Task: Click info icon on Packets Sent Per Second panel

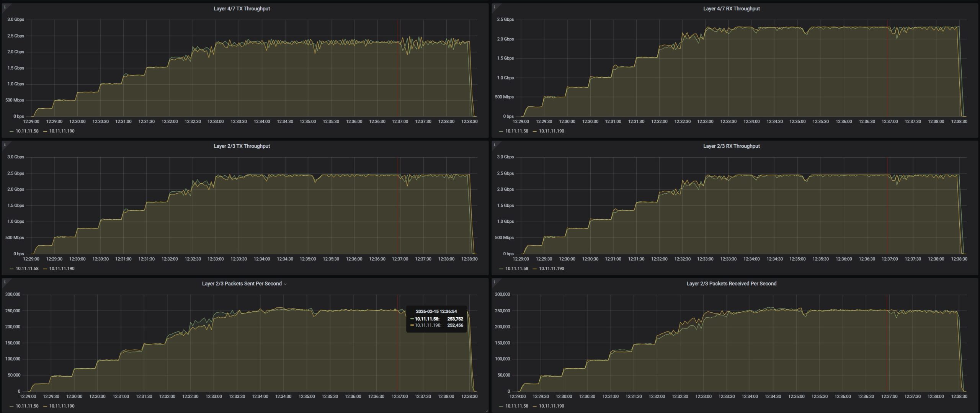Action: 5,282
